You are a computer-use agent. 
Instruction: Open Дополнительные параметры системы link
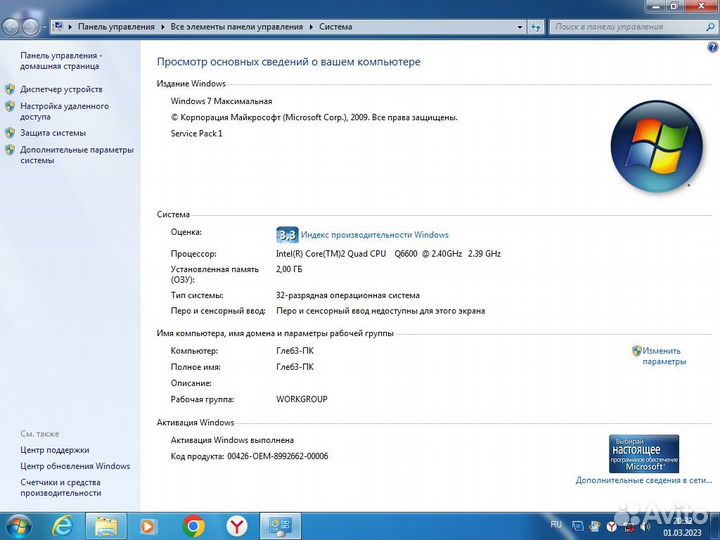tap(77, 155)
